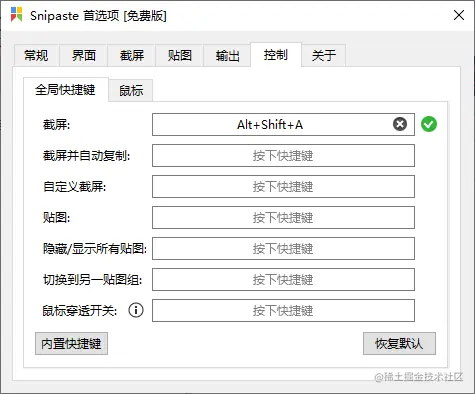Image resolution: width=475 pixels, height=394 pixels.
Task: Click the title text Snipaste 首选项 [免费版]
Action: pos(98,16)
